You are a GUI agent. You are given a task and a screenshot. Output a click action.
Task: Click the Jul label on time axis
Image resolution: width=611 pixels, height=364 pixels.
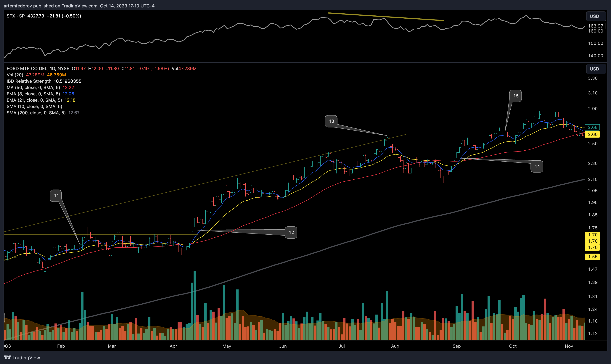coord(341,346)
